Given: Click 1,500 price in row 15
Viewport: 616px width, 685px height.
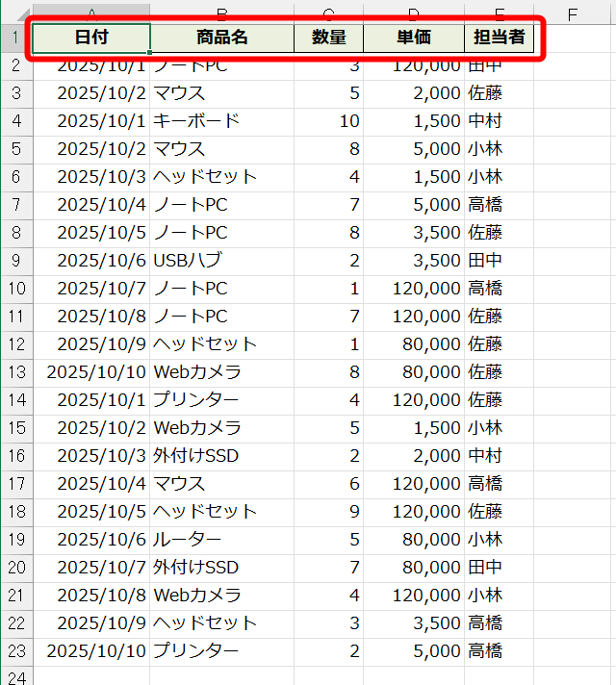Looking at the screenshot, I should 414,428.
